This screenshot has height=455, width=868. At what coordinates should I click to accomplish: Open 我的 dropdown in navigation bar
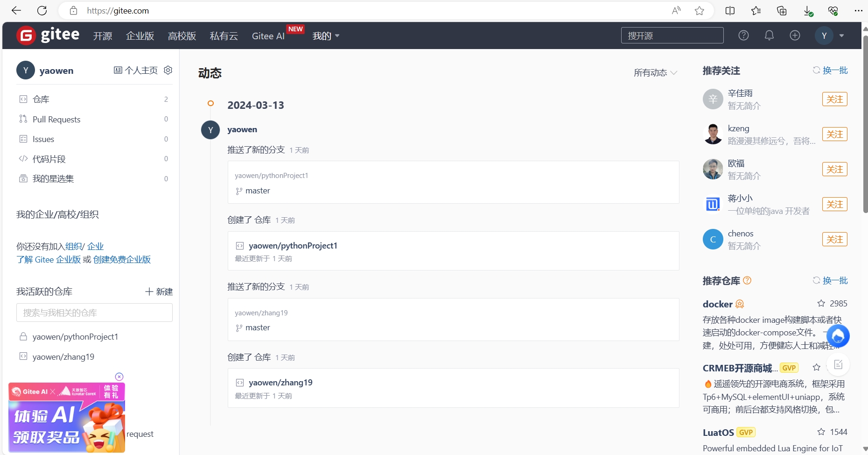click(x=326, y=36)
